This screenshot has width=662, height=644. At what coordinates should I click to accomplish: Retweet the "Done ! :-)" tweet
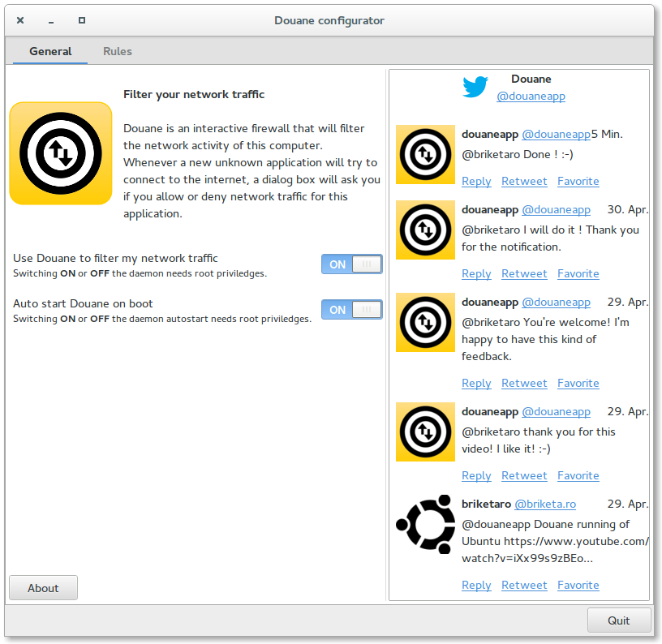[x=524, y=182]
